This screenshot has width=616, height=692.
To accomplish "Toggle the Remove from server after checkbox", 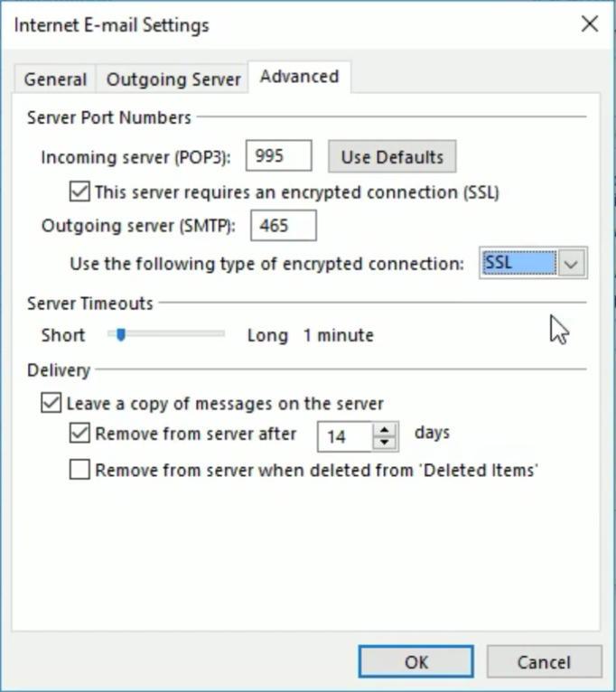I will click(80, 434).
